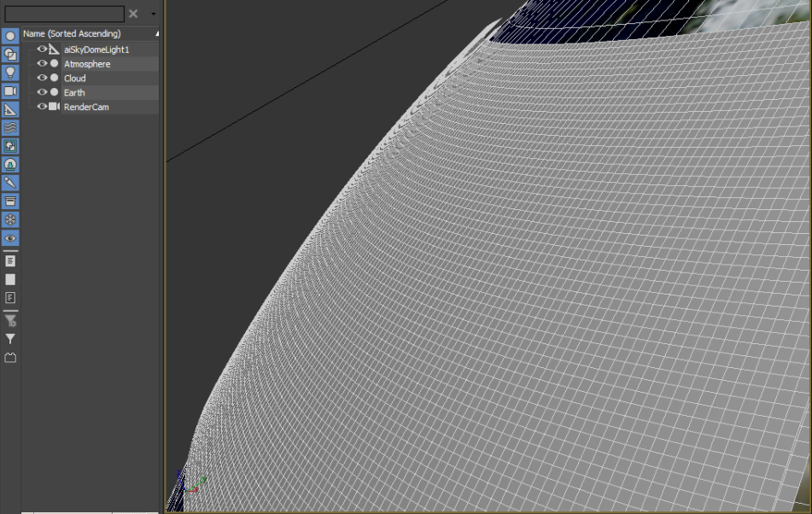Click the crossed-out funnel icon in the sidebar
The image size is (812, 514).
pyautogui.click(x=9, y=318)
